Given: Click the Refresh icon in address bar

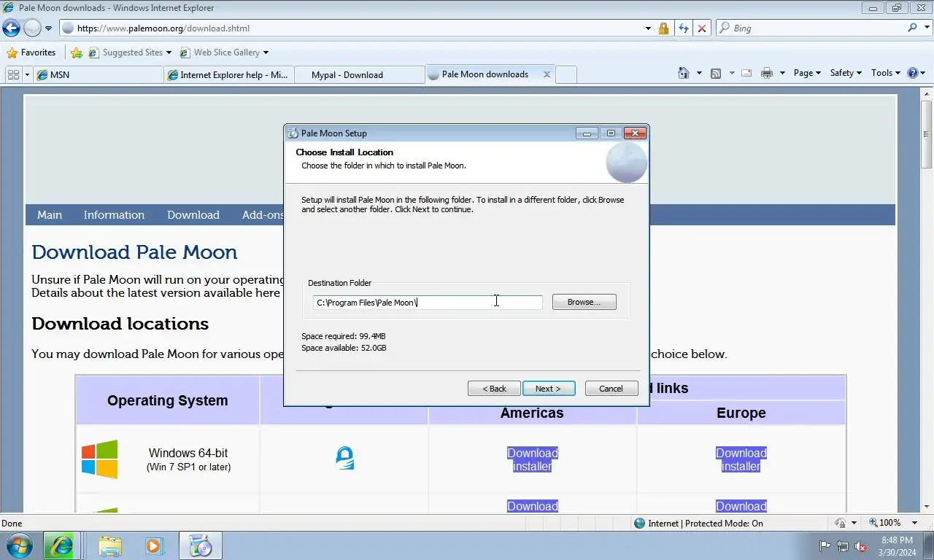Looking at the screenshot, I should tap(683, 28).
